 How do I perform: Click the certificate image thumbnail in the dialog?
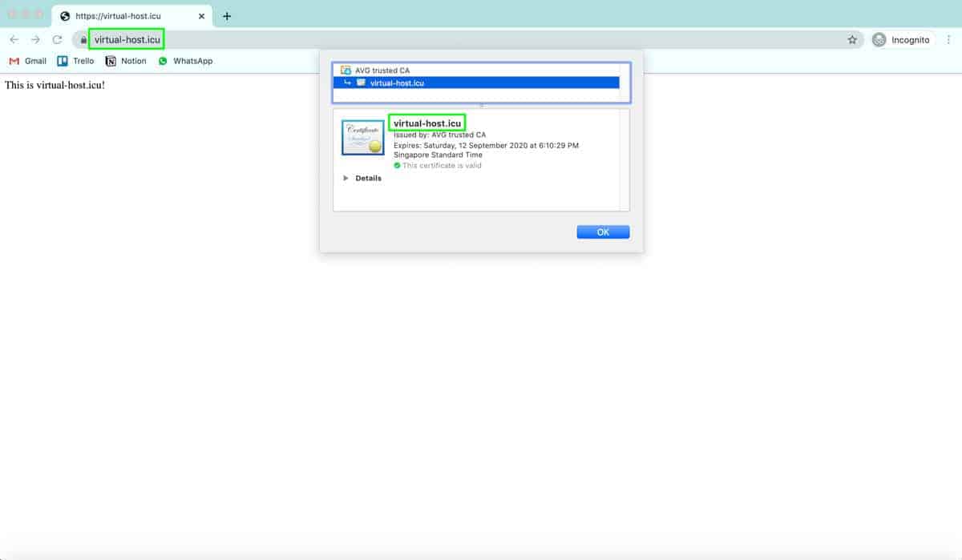[362, 136]
